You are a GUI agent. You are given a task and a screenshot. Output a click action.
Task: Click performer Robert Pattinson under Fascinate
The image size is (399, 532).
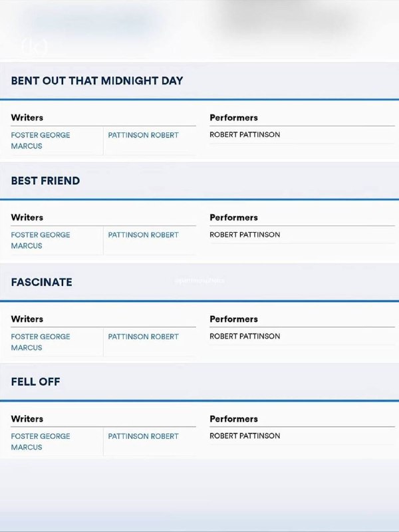pos(245,336)
